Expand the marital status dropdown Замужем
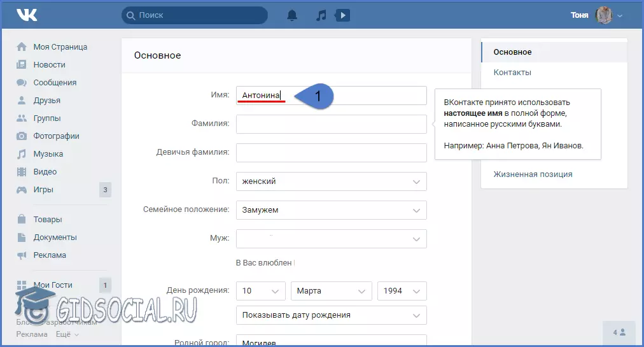This screenshot has height=347, width=644. [331, 210]
